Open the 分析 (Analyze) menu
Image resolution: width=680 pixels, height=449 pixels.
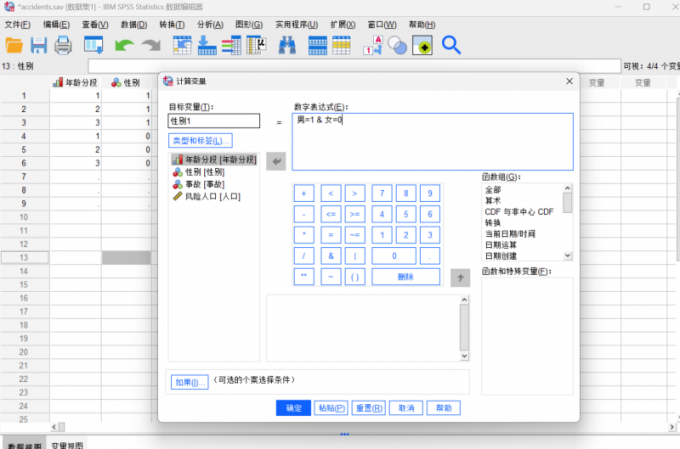pos(210,24)
